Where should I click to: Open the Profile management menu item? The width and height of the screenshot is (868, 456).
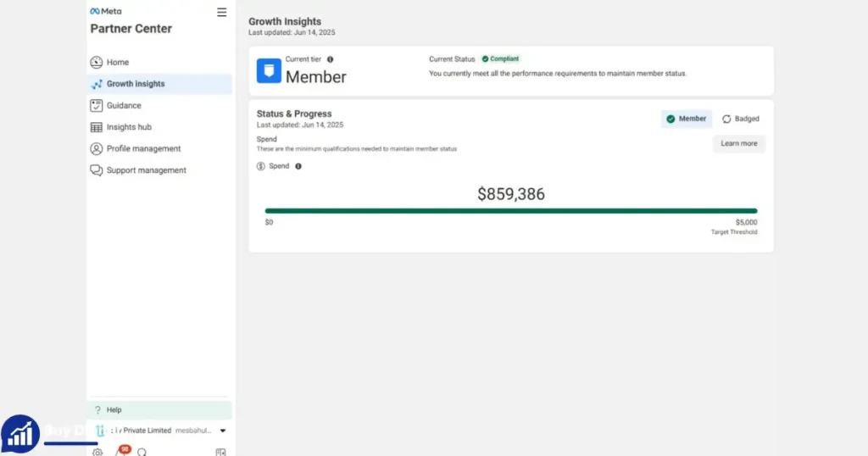tap(159, 148)
